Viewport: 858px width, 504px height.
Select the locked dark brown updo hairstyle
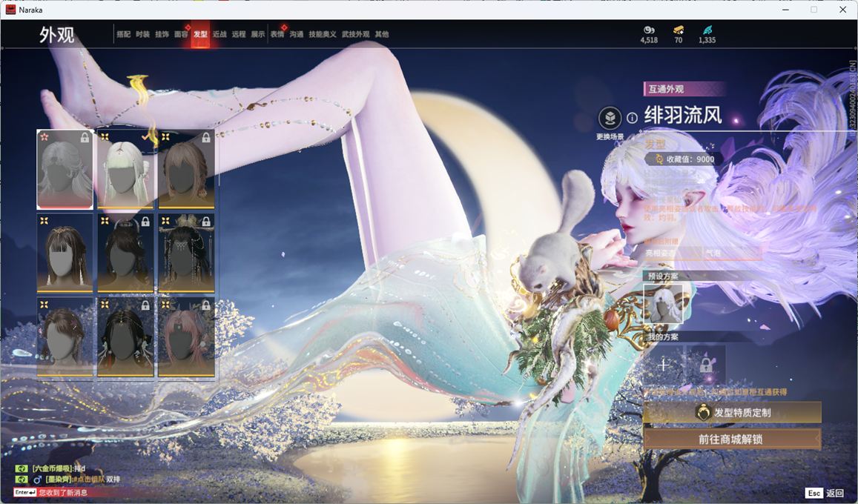point(125,253)
